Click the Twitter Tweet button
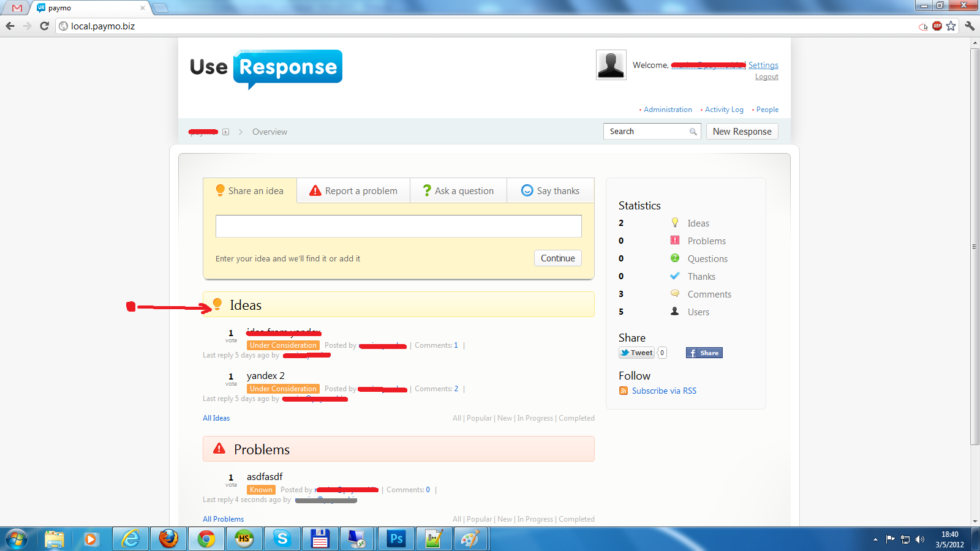Screen dimensions: 980x551 [x=636, y=353]
